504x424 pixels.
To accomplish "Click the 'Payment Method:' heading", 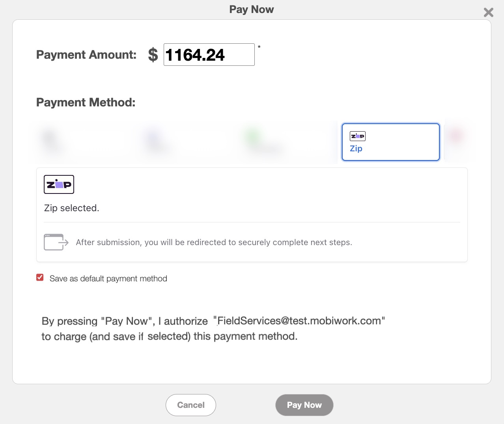I will click(x=86, y=102).
